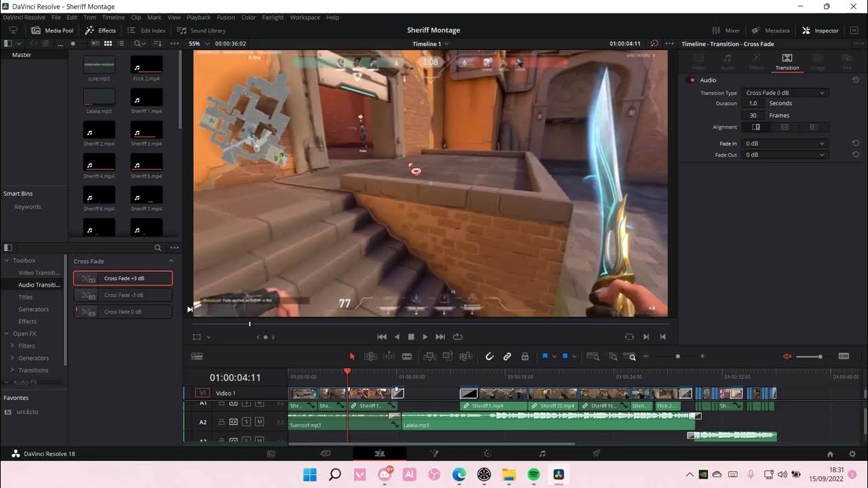This screenshot has height=488, width=868.
Task: Click the Replace Clip icon in timeline toolbar
Action: pyautogui.click(x=466, y=357)
